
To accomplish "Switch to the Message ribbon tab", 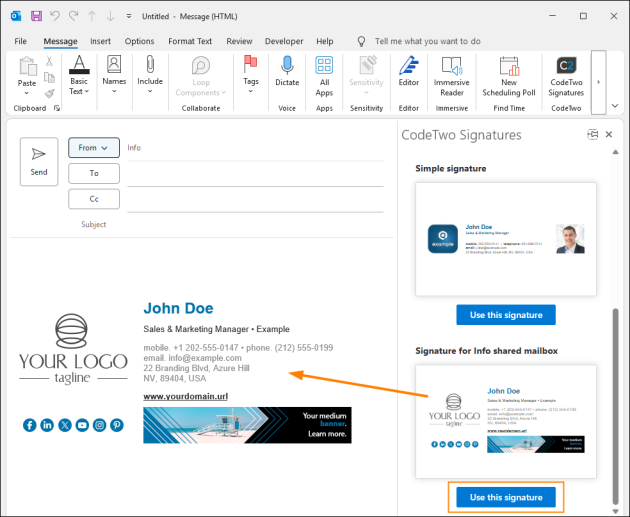I will click(x=60, y=41).
